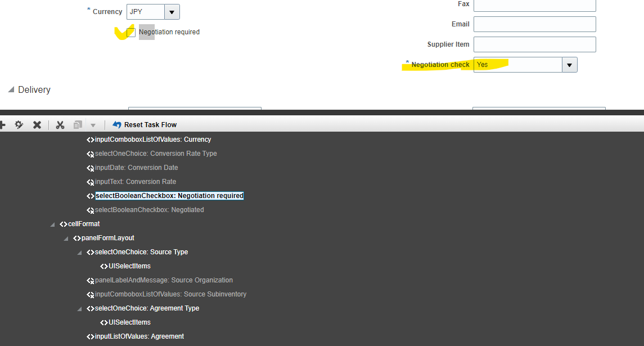The width and height of the screenshot is (644, 346).
Task: Click inside the Supplier Item field
Action: click(x=534, y=44)
